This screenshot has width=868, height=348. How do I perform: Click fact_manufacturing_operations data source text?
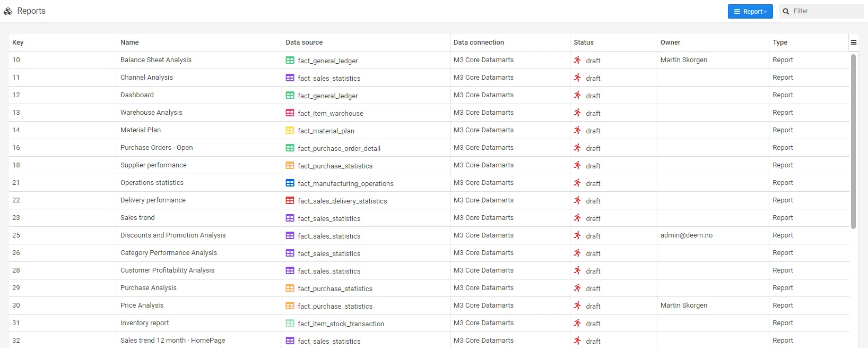tap(345, 184)
